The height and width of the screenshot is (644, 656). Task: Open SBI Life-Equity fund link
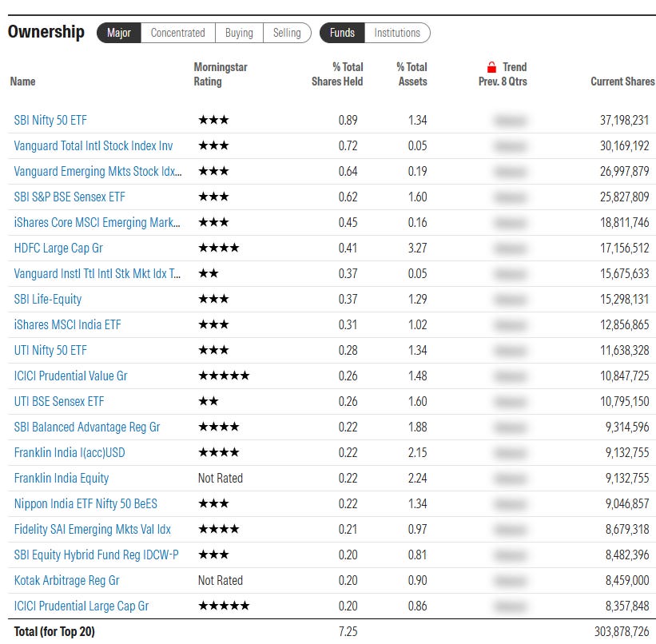point(48,299)
